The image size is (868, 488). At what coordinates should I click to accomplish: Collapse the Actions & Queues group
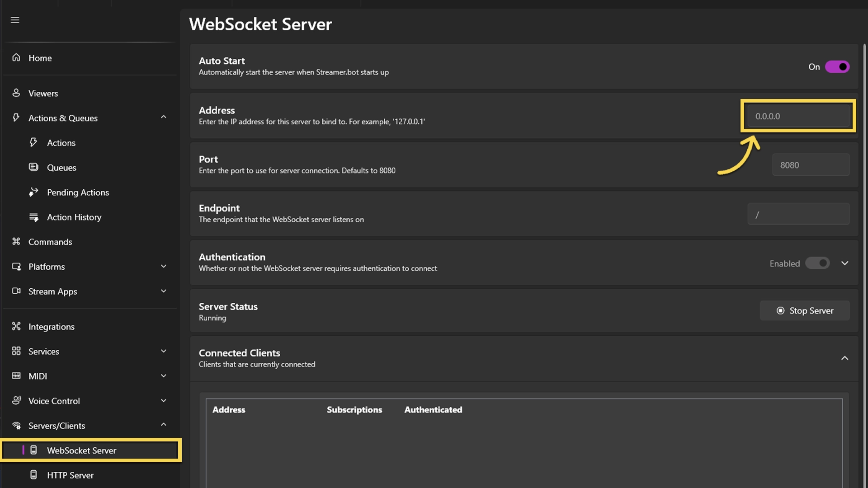click(x=164, y=117)
